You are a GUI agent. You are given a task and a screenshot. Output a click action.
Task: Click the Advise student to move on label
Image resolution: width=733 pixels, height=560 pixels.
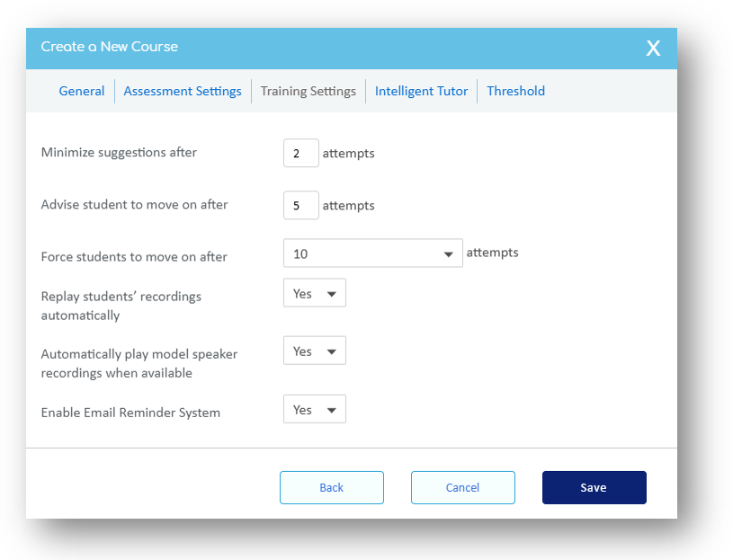134,205
